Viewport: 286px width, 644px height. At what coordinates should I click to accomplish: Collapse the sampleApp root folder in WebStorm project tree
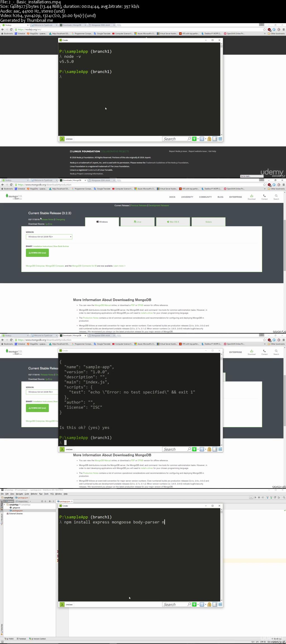(x=5, y=505)
